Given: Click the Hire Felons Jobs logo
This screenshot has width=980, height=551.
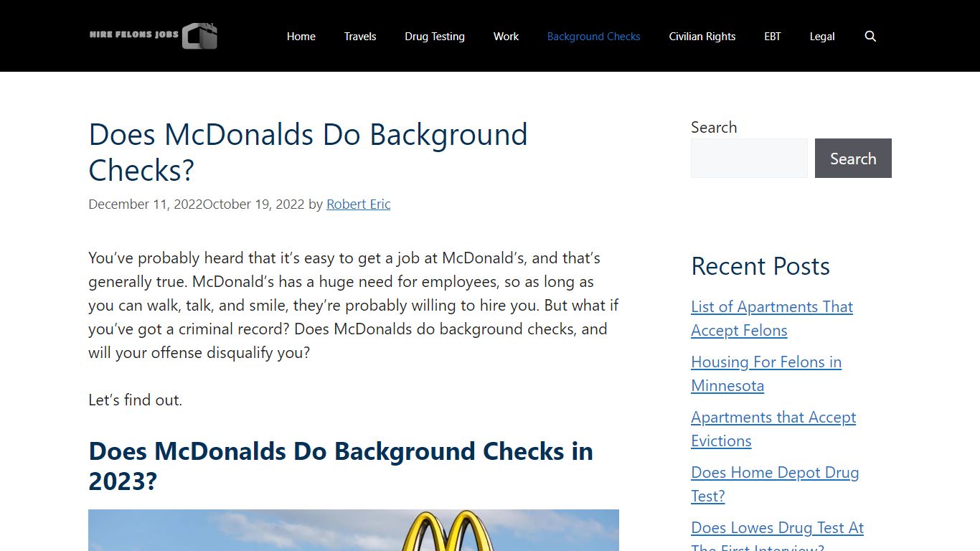Looking at the screenshot, I should pyautogui.click(x=154, y=36).
